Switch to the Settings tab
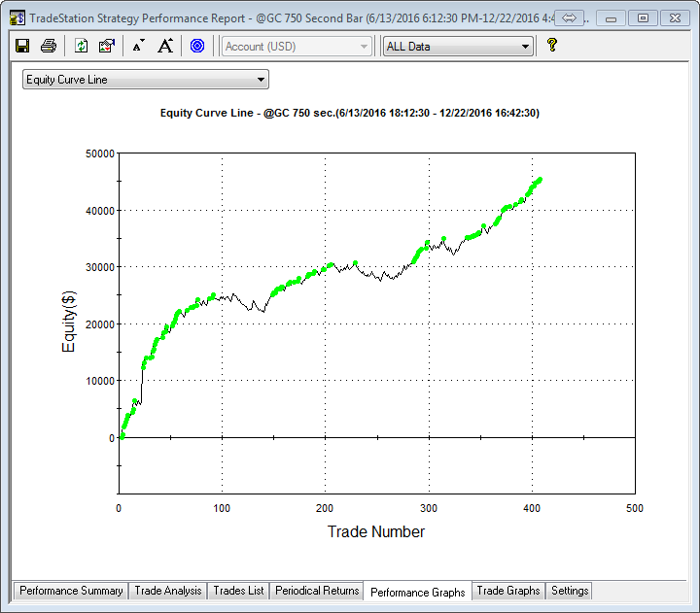 (x=570, y=591)
